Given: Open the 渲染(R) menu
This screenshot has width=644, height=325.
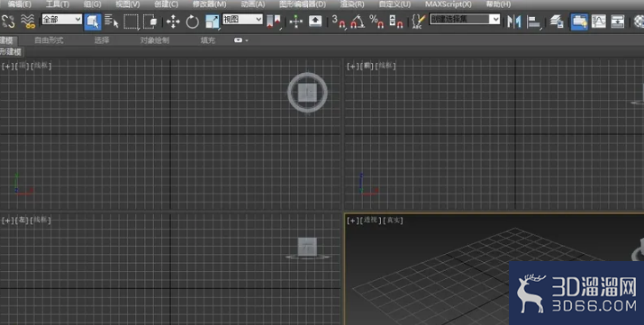Looking at the screenshot, I should (x=352, y=5).
